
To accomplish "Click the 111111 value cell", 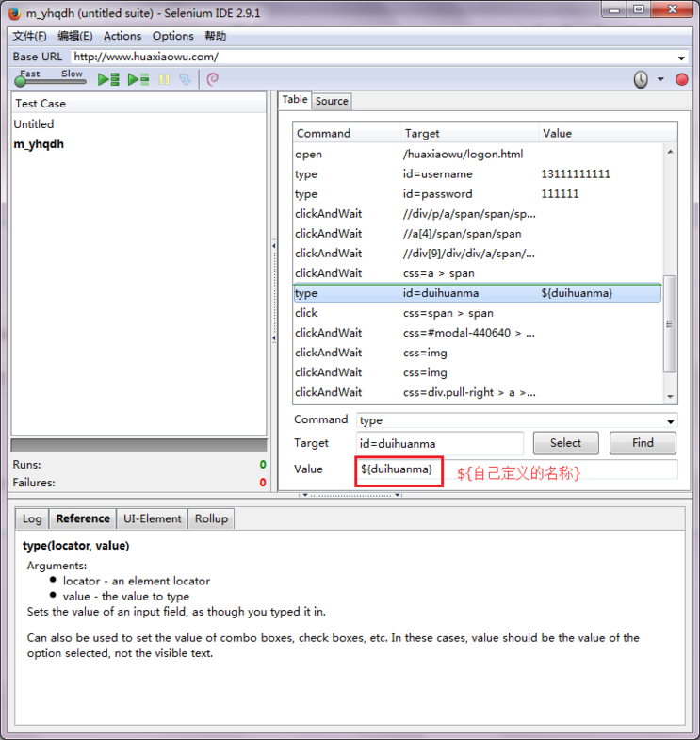I will [560, 194].
